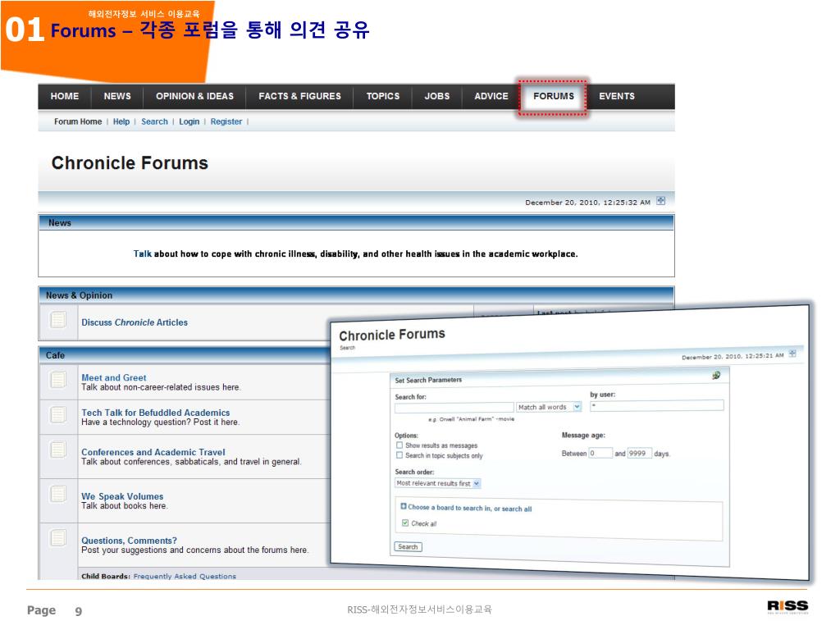The height and width of the screenshot is (630, 840).
Task: Open the NEWS navigation tab
Action: (x=117, y=97)
